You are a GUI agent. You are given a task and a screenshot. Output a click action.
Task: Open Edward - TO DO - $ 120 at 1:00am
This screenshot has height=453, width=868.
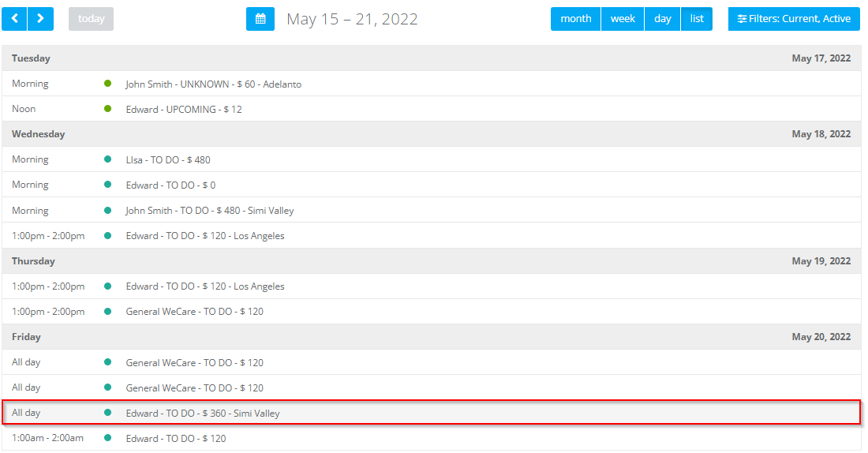[x=431, y=438]
